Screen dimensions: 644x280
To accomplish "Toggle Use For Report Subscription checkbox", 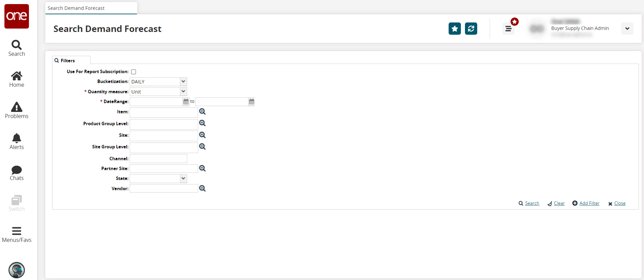I will pos(133,72).
